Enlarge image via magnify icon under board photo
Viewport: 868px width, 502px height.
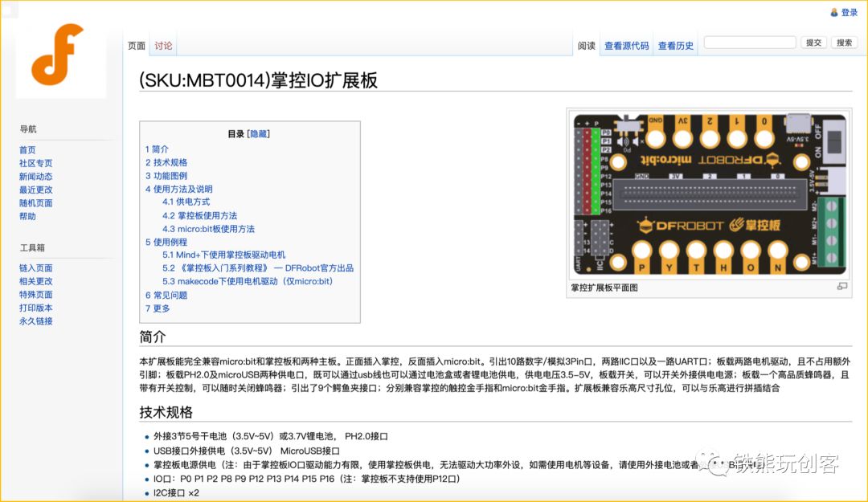click(x=842, y=286)
